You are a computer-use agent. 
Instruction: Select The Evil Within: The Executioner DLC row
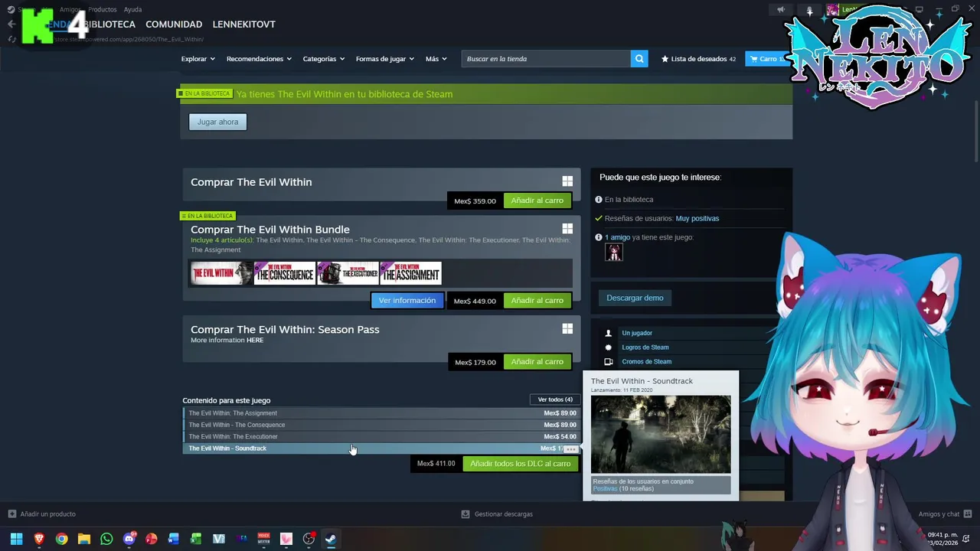click(x=381, y=436)
